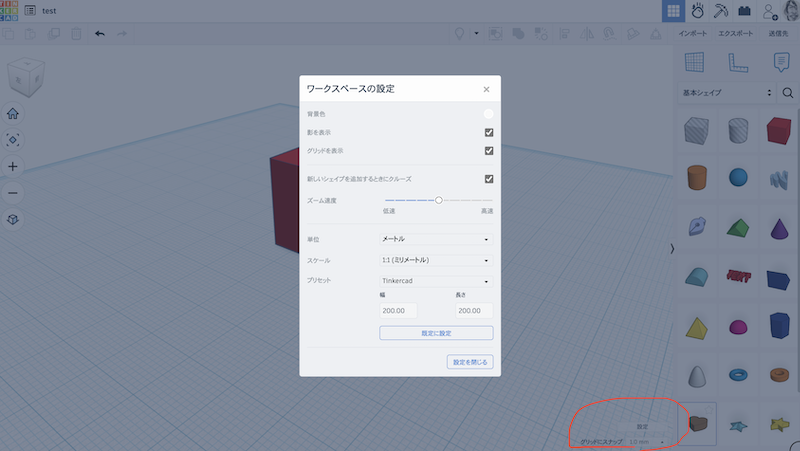Open the インポート (Import) menu item

click(693, 34)
